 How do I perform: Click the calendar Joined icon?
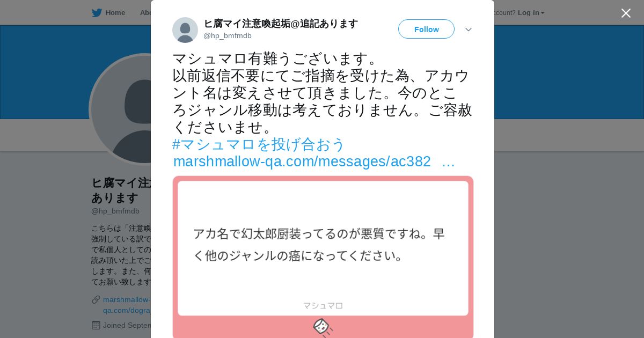click(x=96, y=325)
